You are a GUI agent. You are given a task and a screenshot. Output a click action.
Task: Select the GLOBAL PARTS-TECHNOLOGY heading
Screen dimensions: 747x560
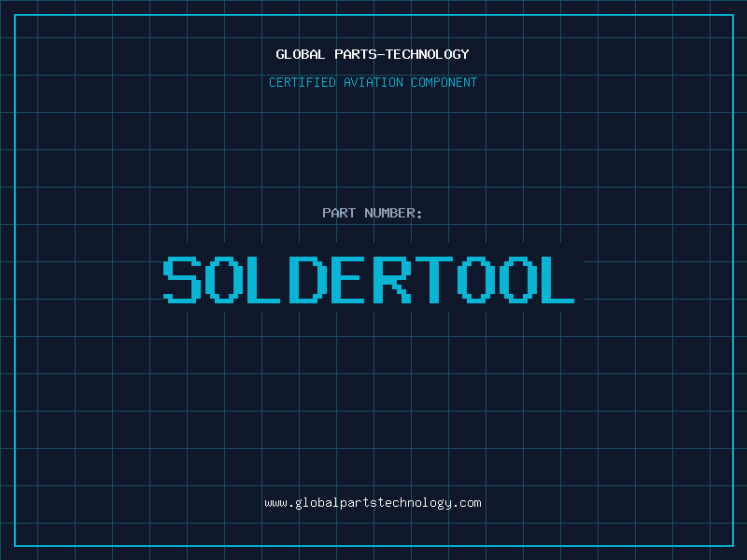pyautogui.click(x=373, y=54)
